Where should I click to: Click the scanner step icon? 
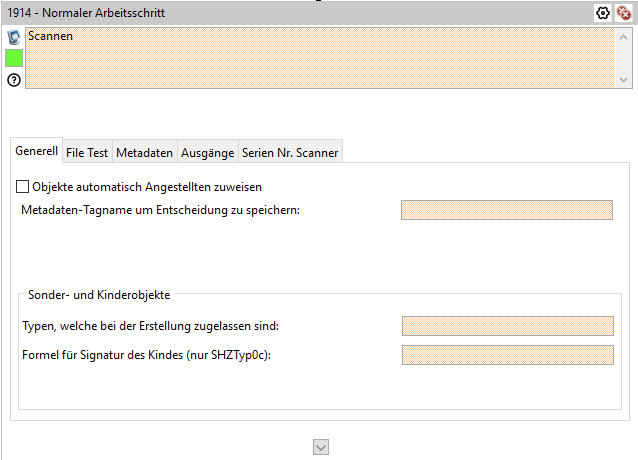(x=14, y=37)
